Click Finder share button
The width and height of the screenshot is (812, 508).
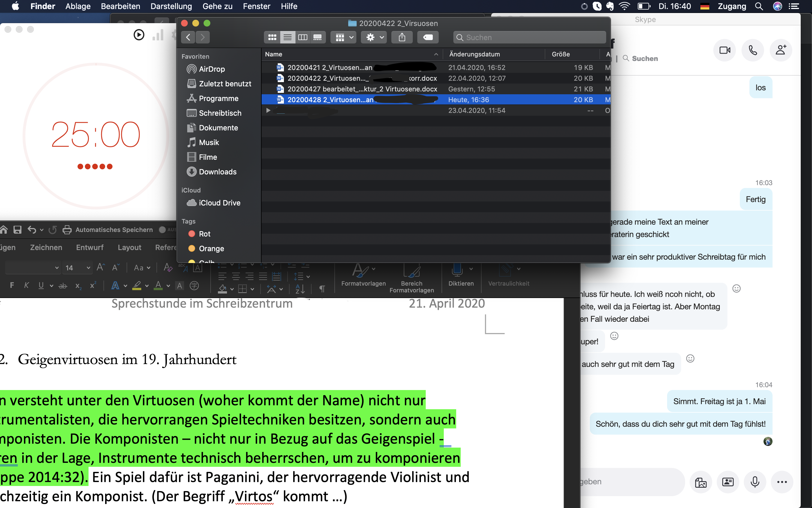pyautogui.click(x=402, y=37)
